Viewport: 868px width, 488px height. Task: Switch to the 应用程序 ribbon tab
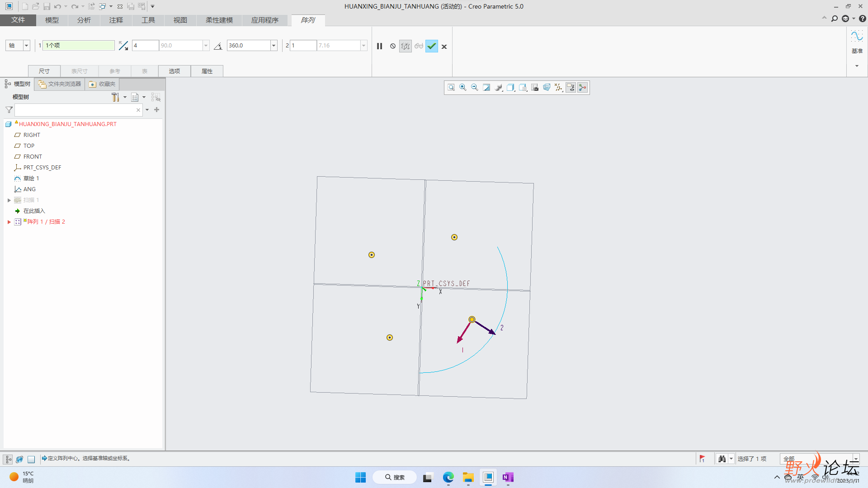point(265,20)
